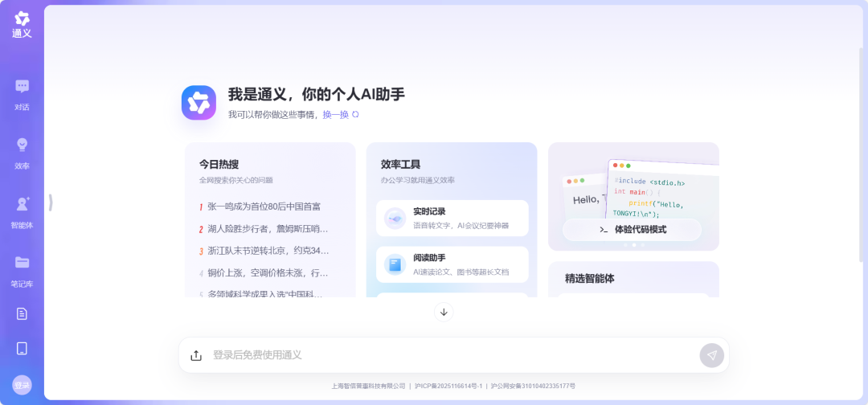The width and height of the screenshot is (868, 405).
Task: Click the mobile device icon in sidebar
Action: 22,348
